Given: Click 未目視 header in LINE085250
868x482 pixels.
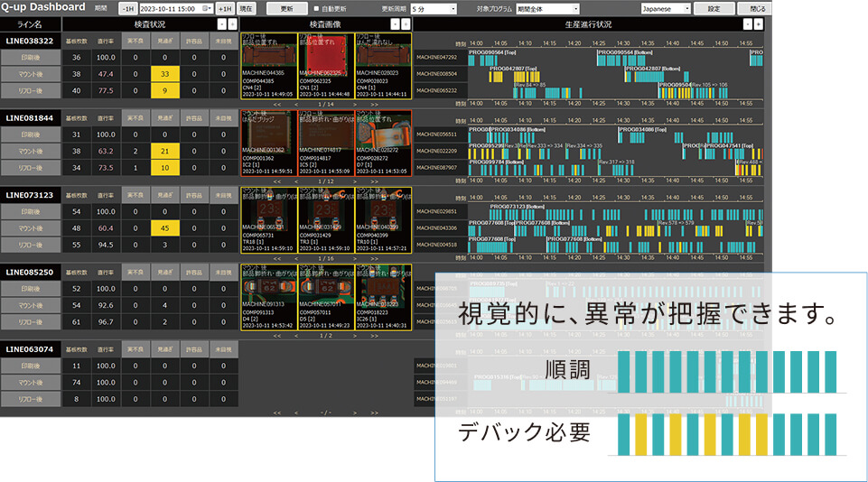Looking at the screenshot, I should pyautogui.click(x=224, y=273).
